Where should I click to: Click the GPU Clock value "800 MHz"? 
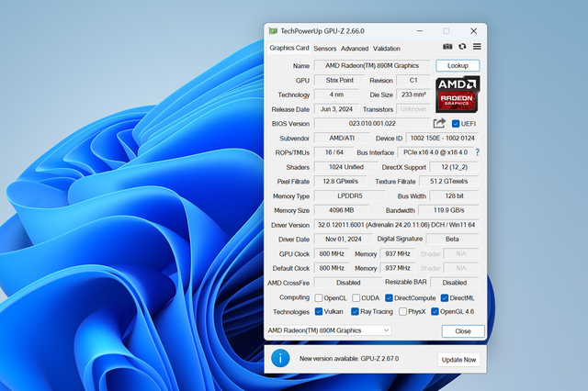coord(332,253)
